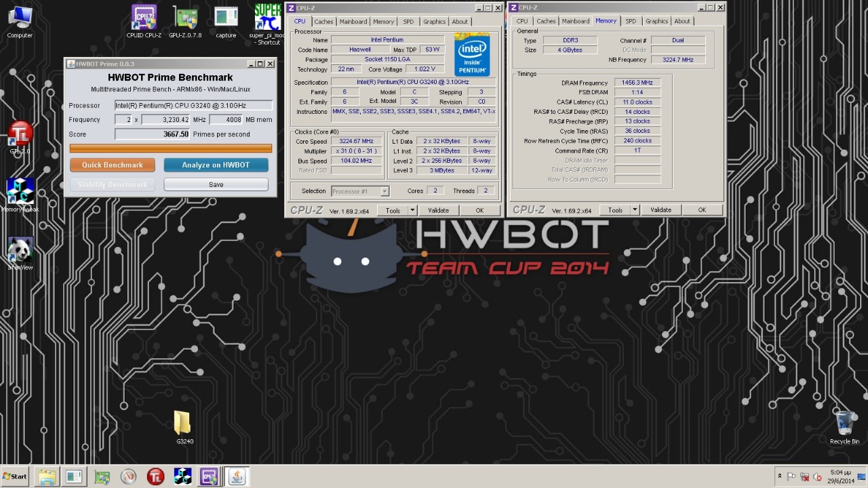Open the Action Center flag tray icon
The image size is (868, 488).
click(792, 476)
